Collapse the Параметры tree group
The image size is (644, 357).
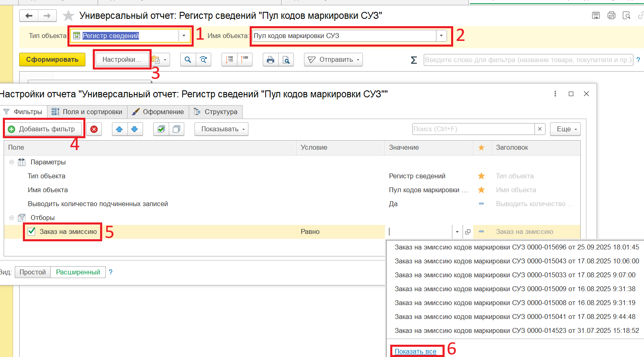point(11,162)
